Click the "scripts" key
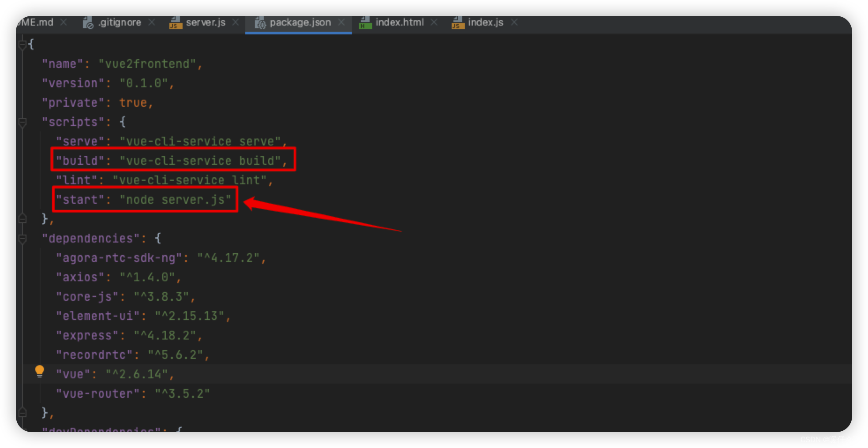Screen dimensions: 868x448 point(73,122)
